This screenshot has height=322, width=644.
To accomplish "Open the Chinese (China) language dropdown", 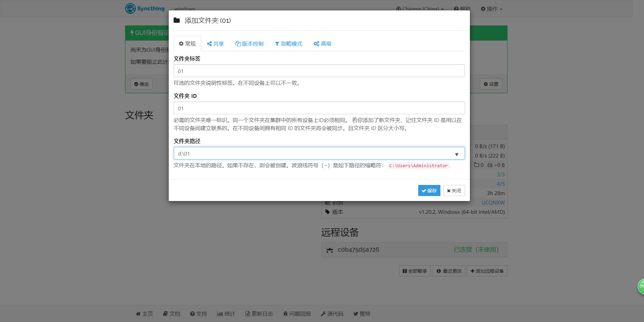I will pos(420,9).
